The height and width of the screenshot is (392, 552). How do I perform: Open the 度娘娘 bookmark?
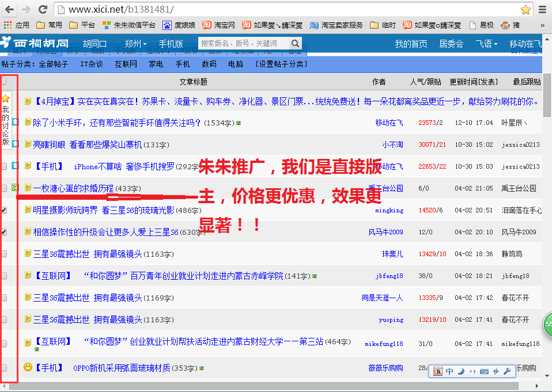[x=179, y=25]
